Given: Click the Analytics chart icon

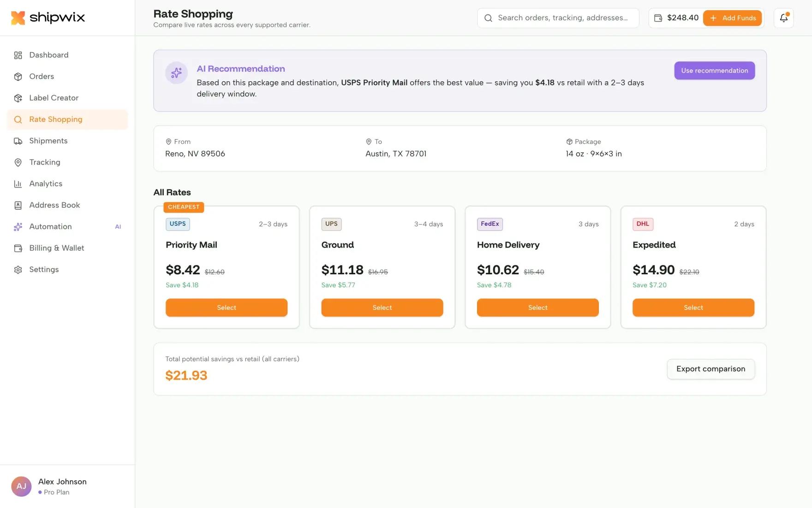Looking at the screenshot, I should tap(18, 184).
